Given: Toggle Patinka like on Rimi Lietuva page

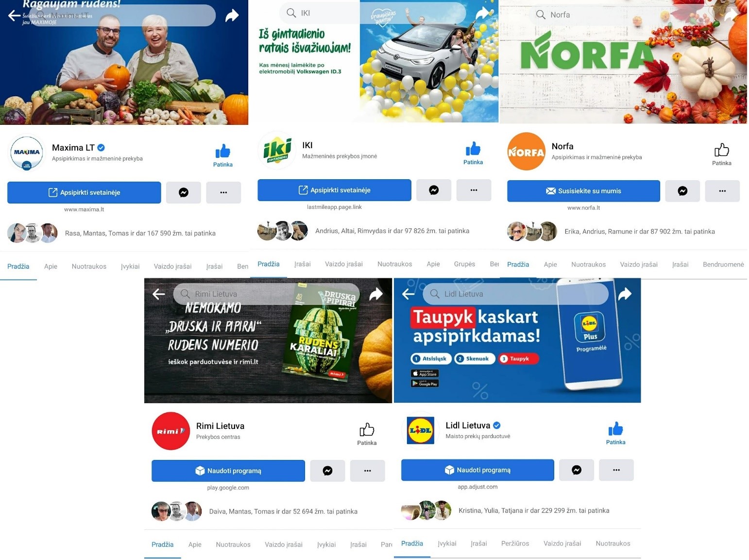Looking at the screenshot, I should click(367, 434).
